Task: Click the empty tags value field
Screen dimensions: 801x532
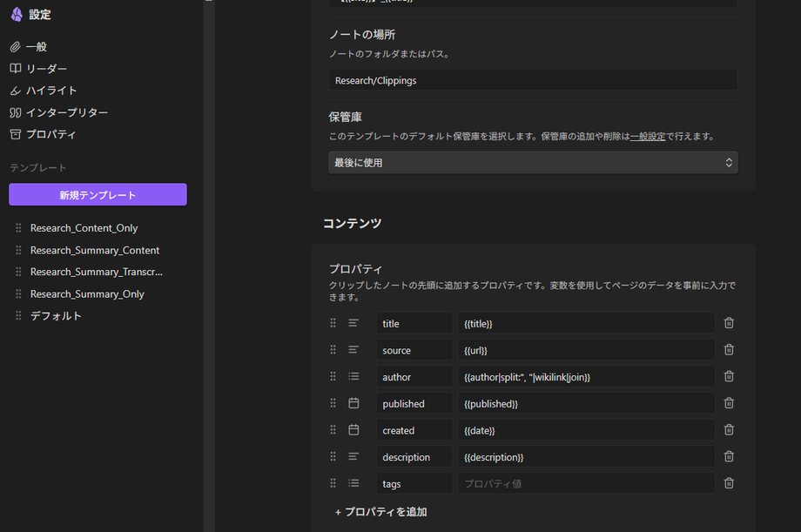Action: tap(587, 483)
